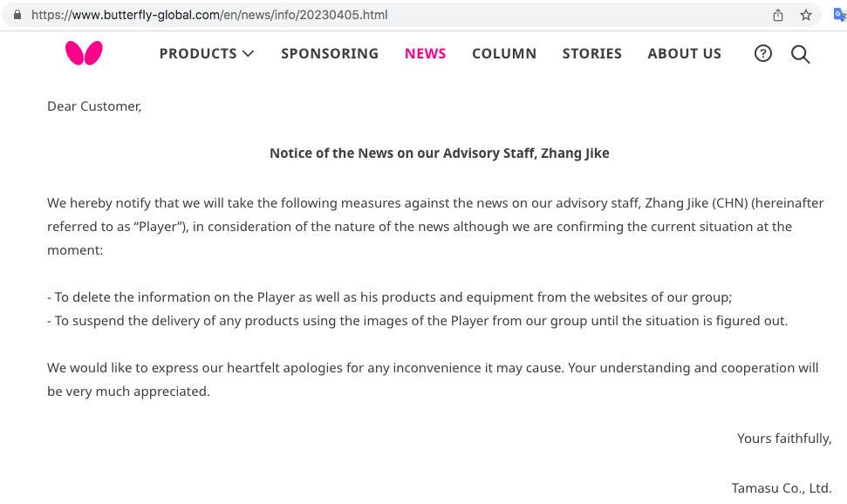Open the site search magnifier icon
847x504 pixels.
coord(800,54)
